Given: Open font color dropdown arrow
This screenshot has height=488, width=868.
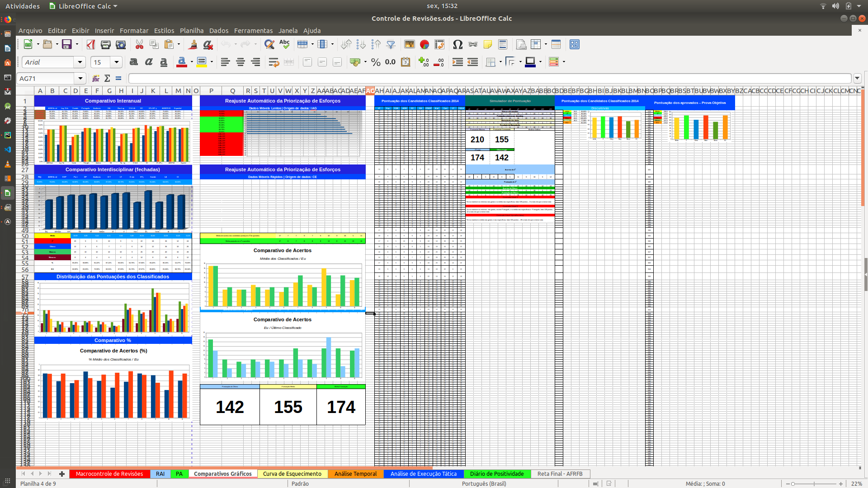Looking at the screenshot, I should 192,62.
